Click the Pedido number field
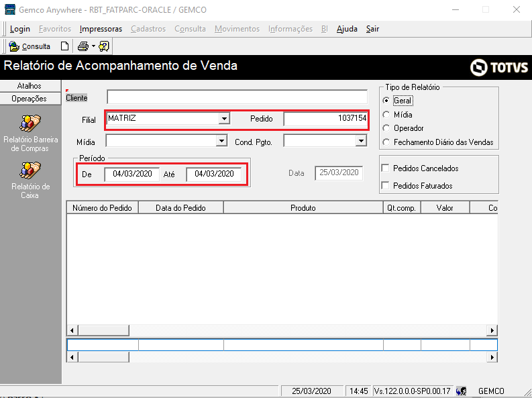The height and width of the screenshot is (398, 532). coord(325,119)
